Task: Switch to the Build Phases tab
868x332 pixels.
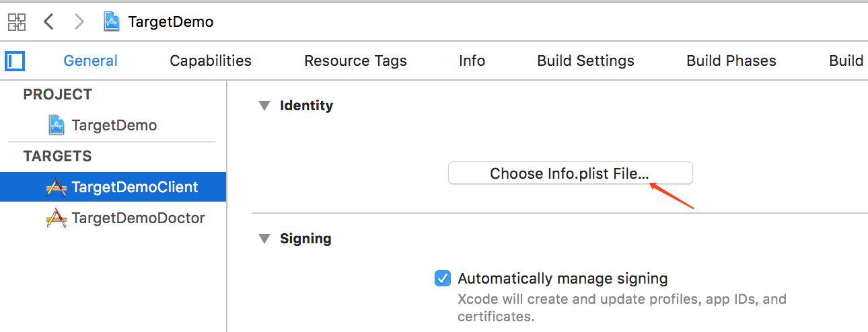Action: (731, 61)
